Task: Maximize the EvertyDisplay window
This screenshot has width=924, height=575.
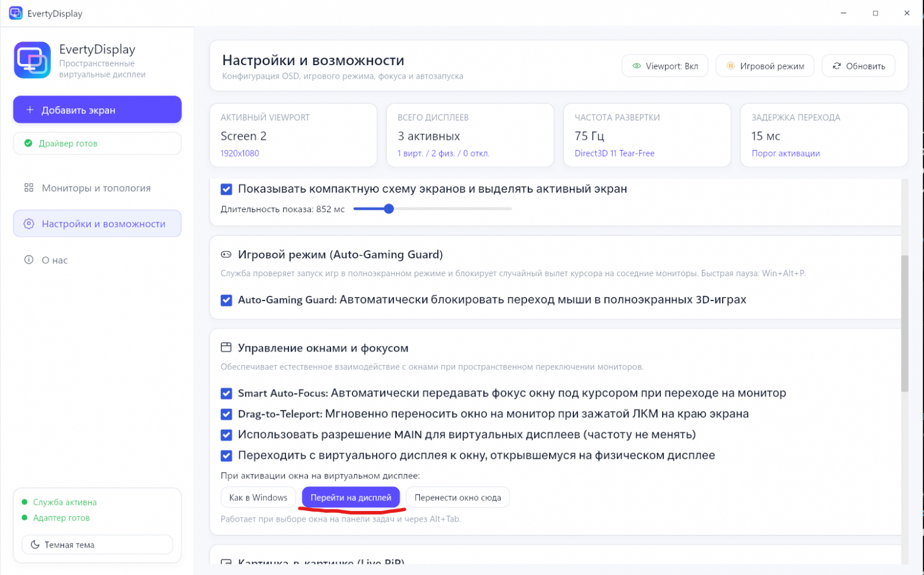Action: [x=875, y=13]
